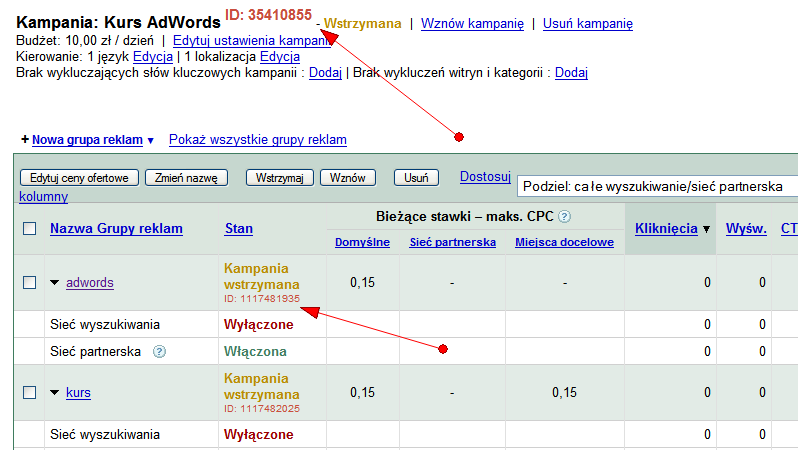Tick the checkbox for kurs ad group
The image size is (798, 450).
click(30, 392)
